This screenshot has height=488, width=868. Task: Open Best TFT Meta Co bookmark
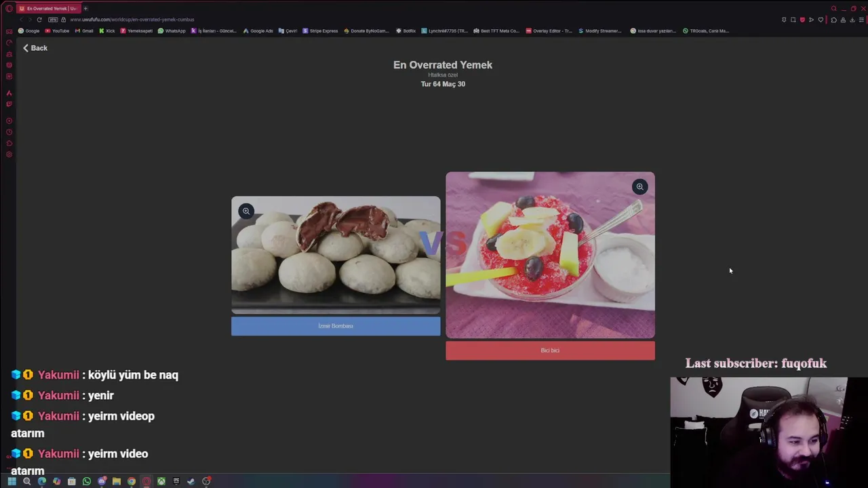click(x=496, y=30)
